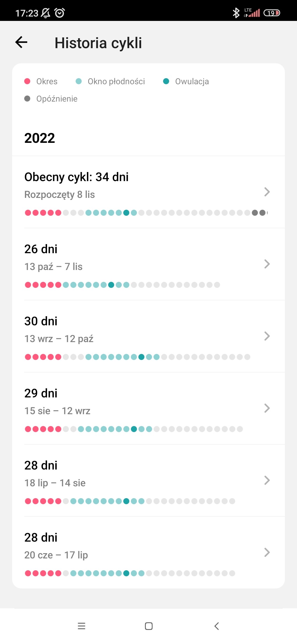Open the chevron for the 15 sie – 12 wrz cycle
Viewport: 297px width, 644px height.
click(x=267, y=408)
